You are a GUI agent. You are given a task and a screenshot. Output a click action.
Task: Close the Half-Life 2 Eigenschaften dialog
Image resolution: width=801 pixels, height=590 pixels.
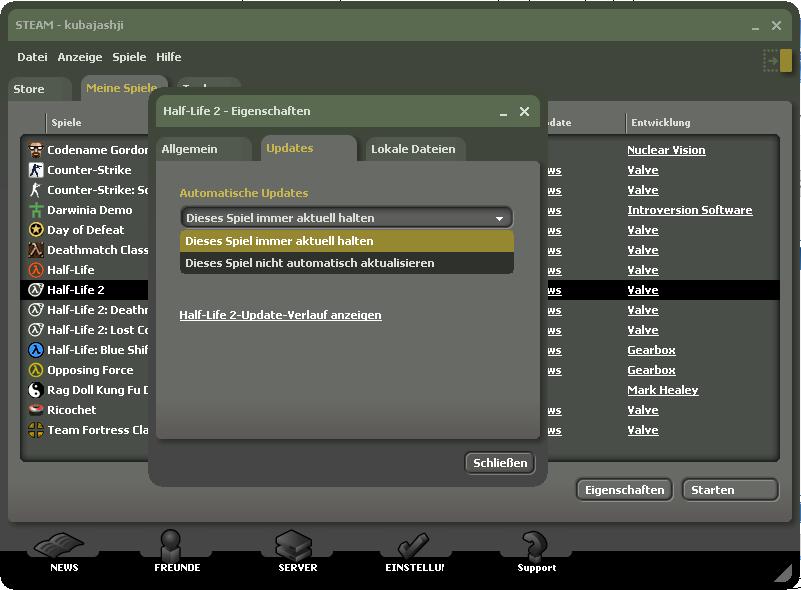pyautogui.click(x=524, y=111)
